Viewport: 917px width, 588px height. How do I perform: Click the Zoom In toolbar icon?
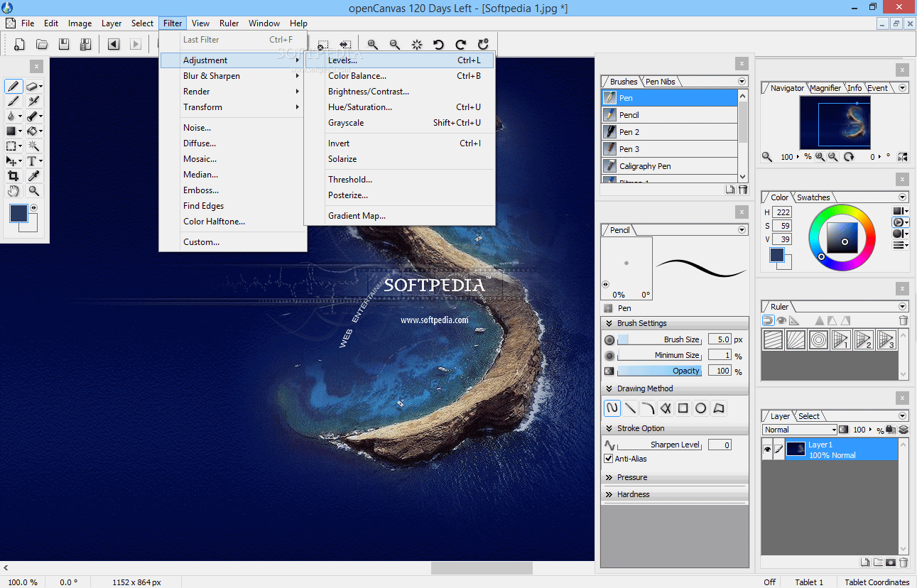coord(373,45)
